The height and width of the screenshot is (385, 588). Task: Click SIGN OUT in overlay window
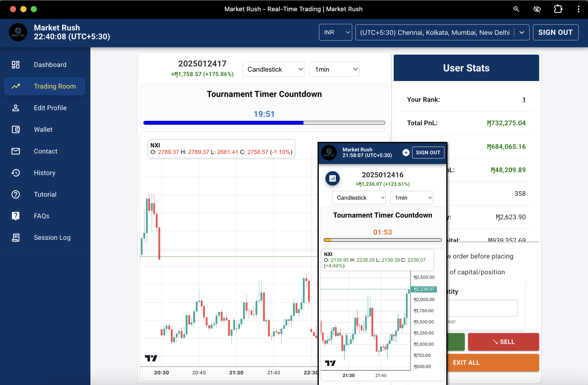coord(428,152)
